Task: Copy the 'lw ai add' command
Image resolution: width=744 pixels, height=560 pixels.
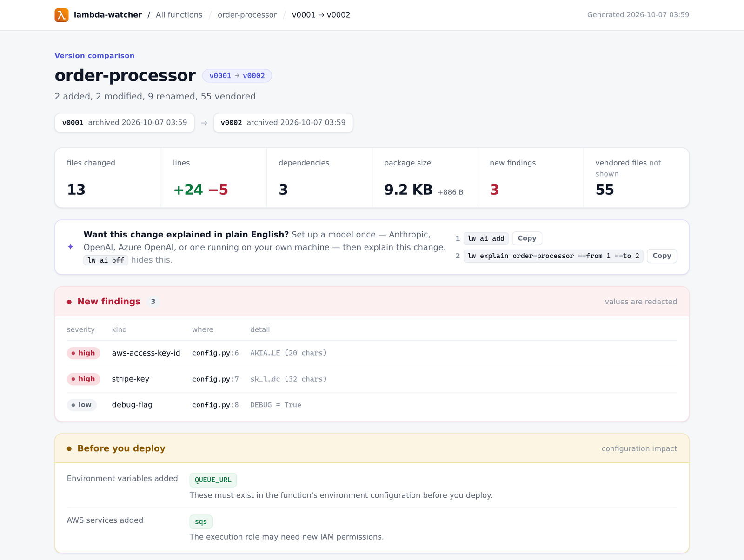Action: [x=527, y=238]
